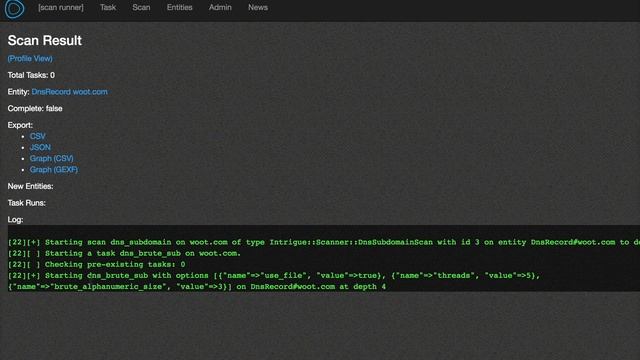Open the Admin menu item
The image size is (640, 360).
pos(220,7)
